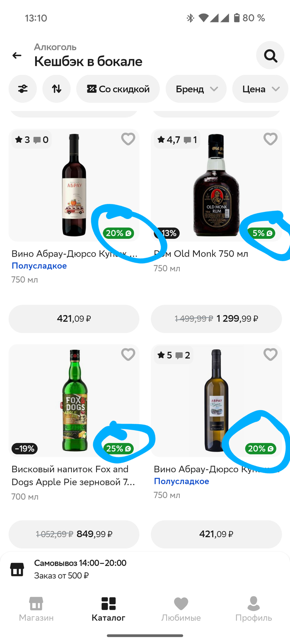This screenshot has height=644, width=290.
Task: Tap the 20% cashback badge on red Abrau wine
Action: coord(118,233)
